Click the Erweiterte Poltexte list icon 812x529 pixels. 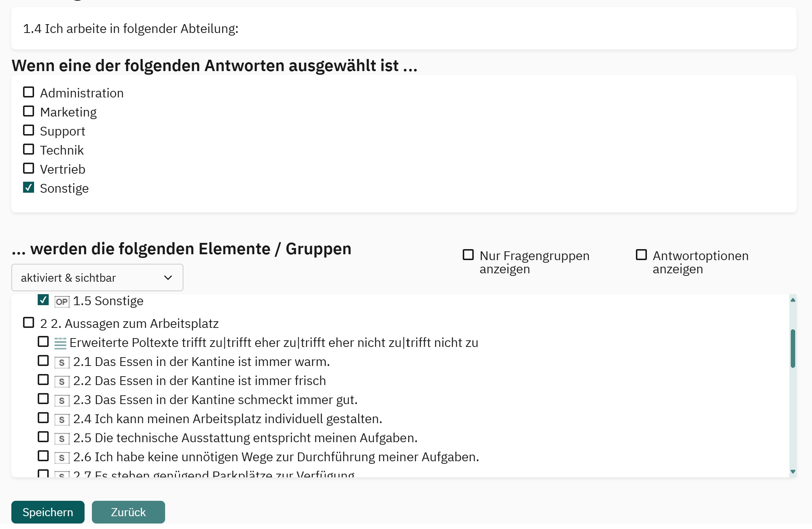[x=60, y=343]
